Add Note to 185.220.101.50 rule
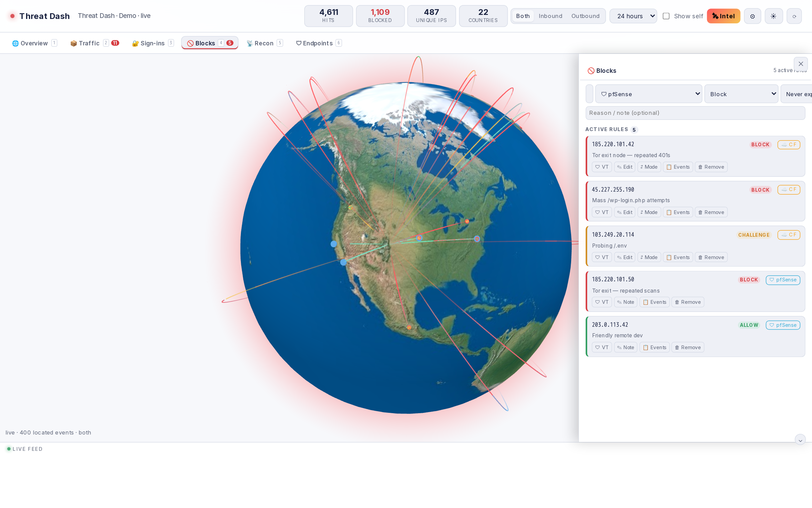Viewport: 812px width, 508px height. [x=625, y=302]
